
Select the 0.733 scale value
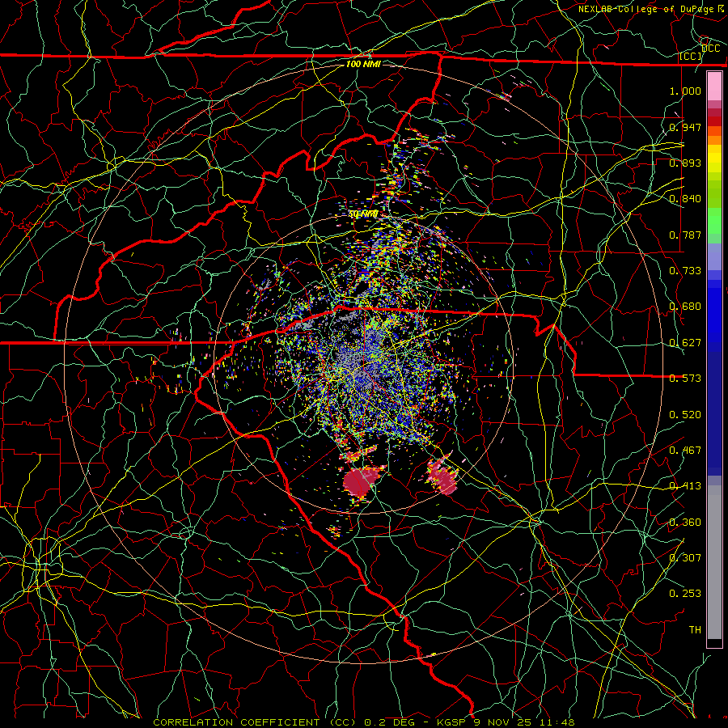click(685, 271)
